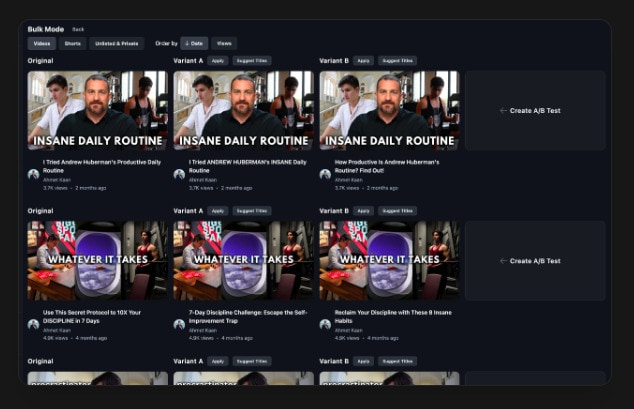This screenshot has height=409, width=634.
Task: Click Suggest Titles for first row Variant B
Action: click(x=397, y=61)
